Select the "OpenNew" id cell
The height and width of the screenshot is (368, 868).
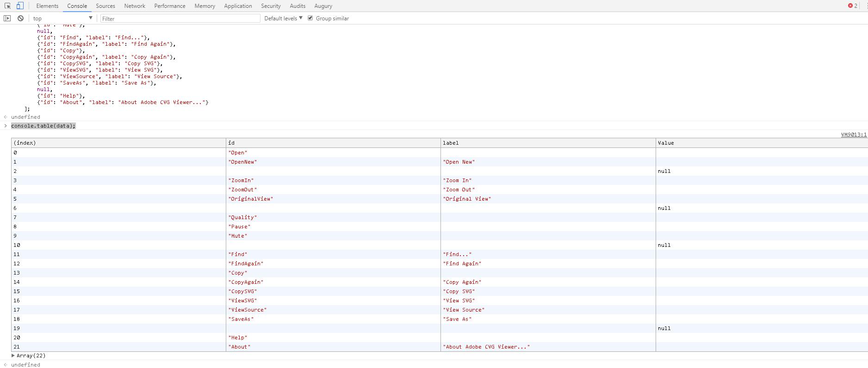coord(333,162)
